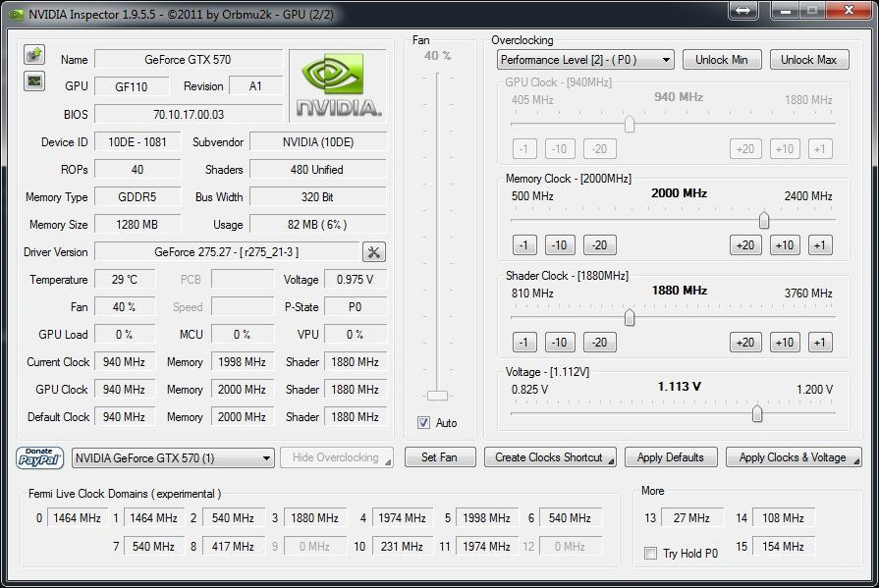The image size is (879, 588).
Task: Click the Usage 82 MB ( 6% ) field
Action: 318,224
